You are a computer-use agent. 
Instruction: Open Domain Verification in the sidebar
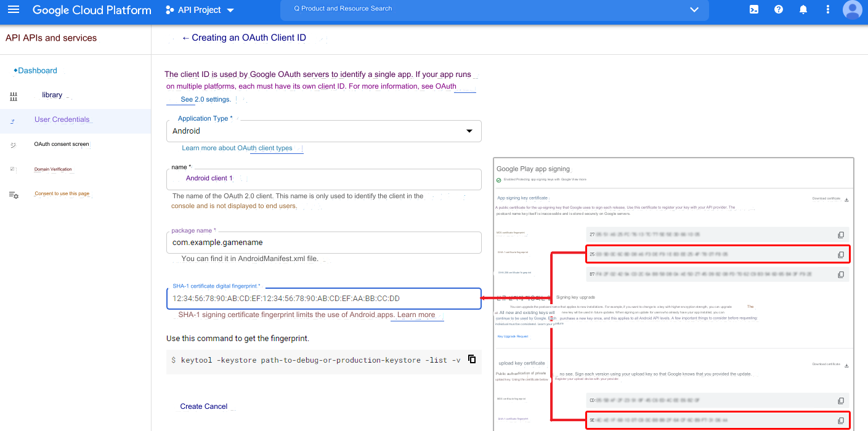[x=53, y=169]
